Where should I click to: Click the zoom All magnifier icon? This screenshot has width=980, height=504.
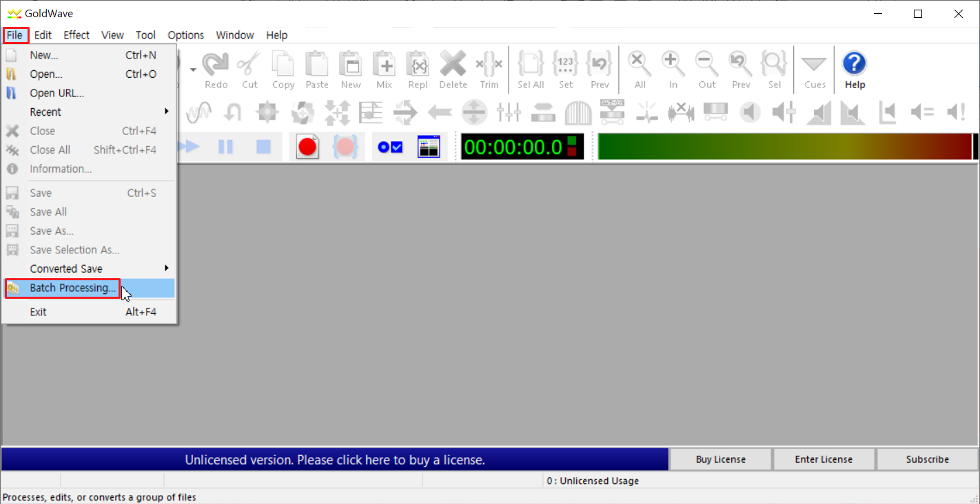[640, 70]
